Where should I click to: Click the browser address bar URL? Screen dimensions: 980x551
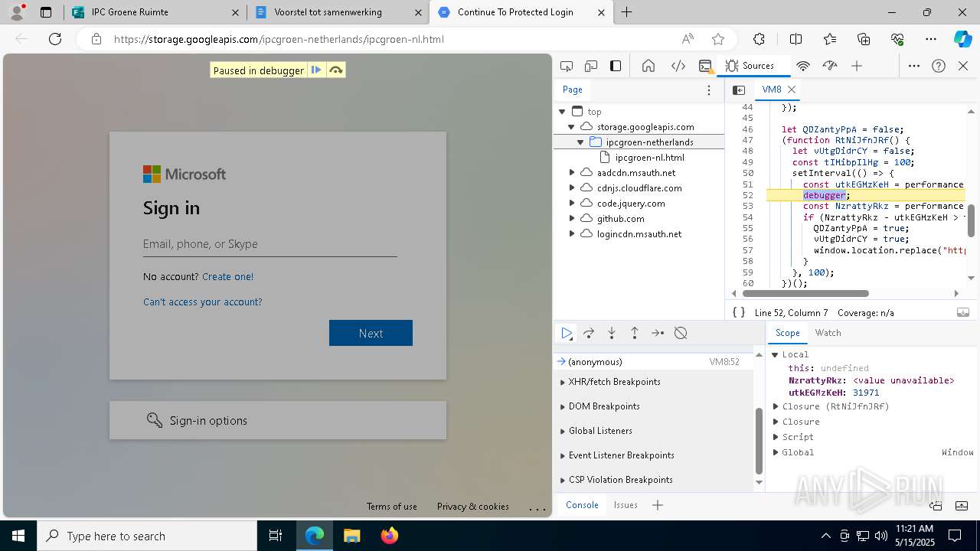279,39
